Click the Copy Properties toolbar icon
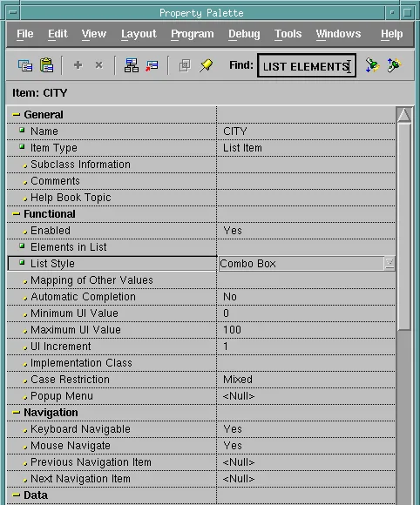Screen dimensions: 420x505 tap(25, 65)
